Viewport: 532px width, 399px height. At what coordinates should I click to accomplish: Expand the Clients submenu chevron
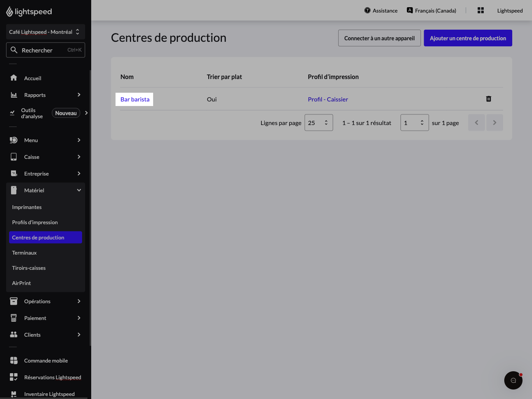click(x=79, y=334)
